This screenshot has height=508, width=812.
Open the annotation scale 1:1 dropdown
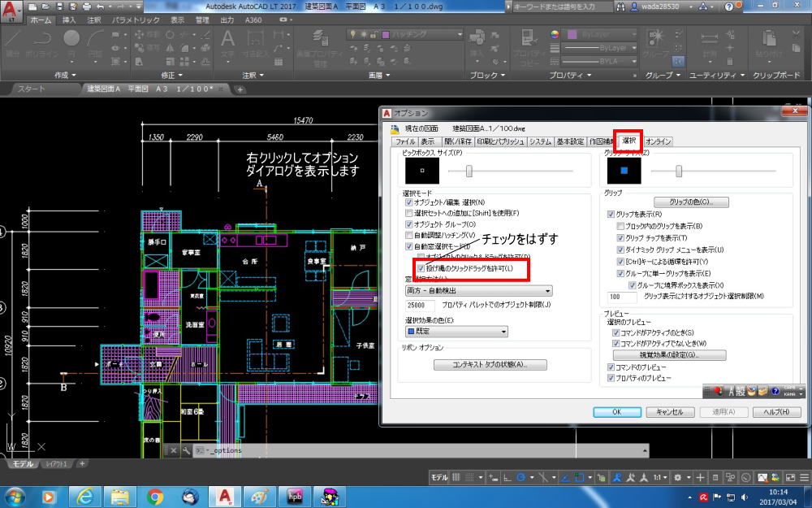click(659, 477)
